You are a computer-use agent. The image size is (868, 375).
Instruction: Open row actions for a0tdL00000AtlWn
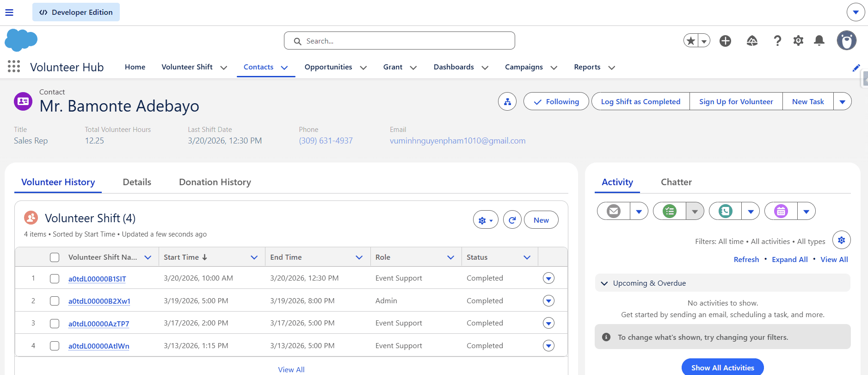click(x=548, y=346)
